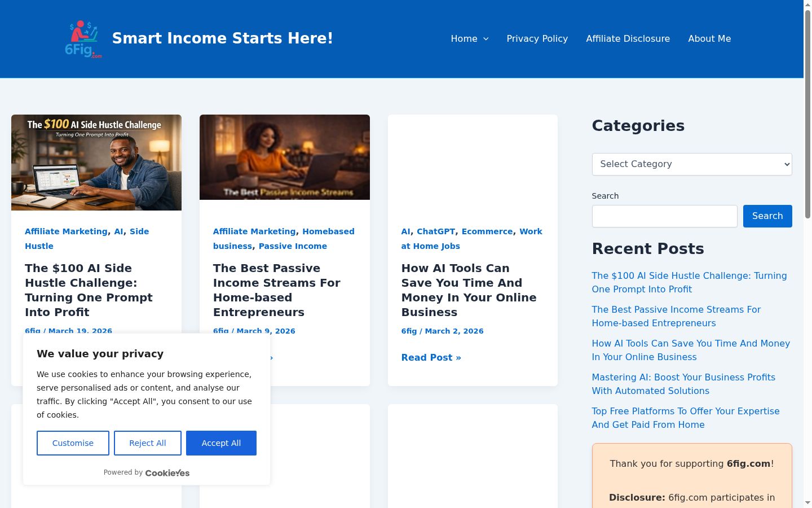Select Affiliate Marketing tag on Passive Income post
The width and height of the screenshot is (812, 508).
[x=254, y=231]
